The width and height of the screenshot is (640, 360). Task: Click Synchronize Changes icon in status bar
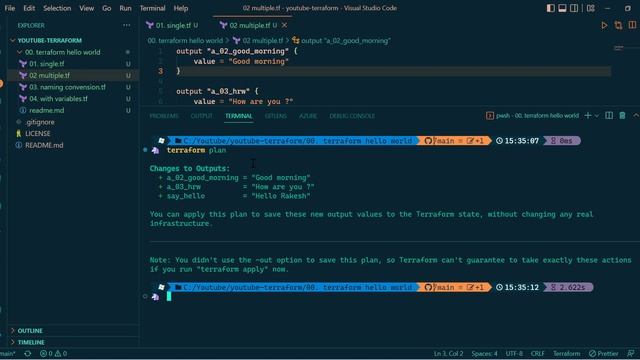coord(27,353)
